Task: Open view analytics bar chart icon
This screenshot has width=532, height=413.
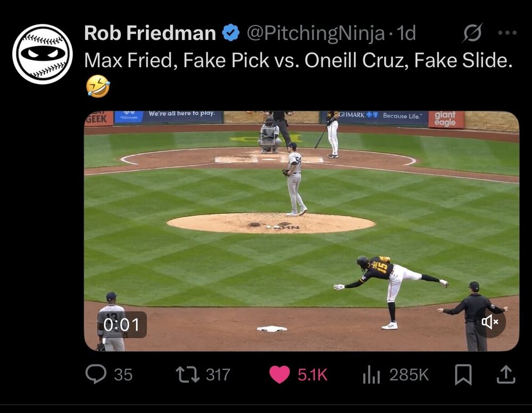Action: tap(371, 375)
